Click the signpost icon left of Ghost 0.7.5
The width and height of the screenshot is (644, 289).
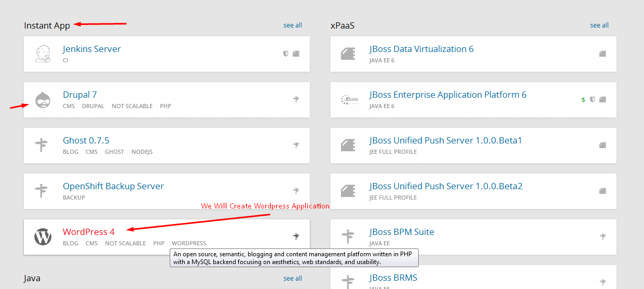[42, 145]
